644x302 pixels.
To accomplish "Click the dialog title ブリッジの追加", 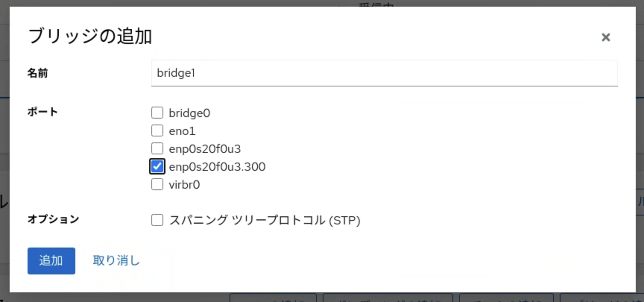I will [89, 36].
